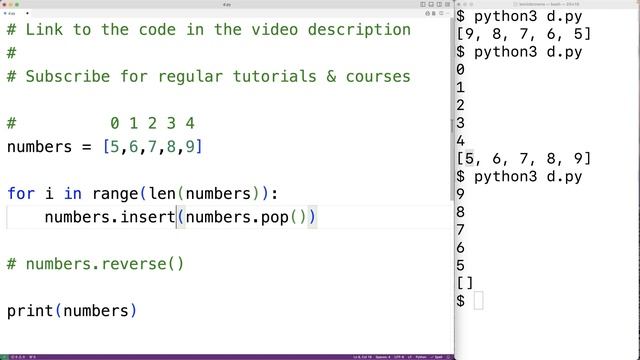Click the word "range" in the for loop

[116, 193]
